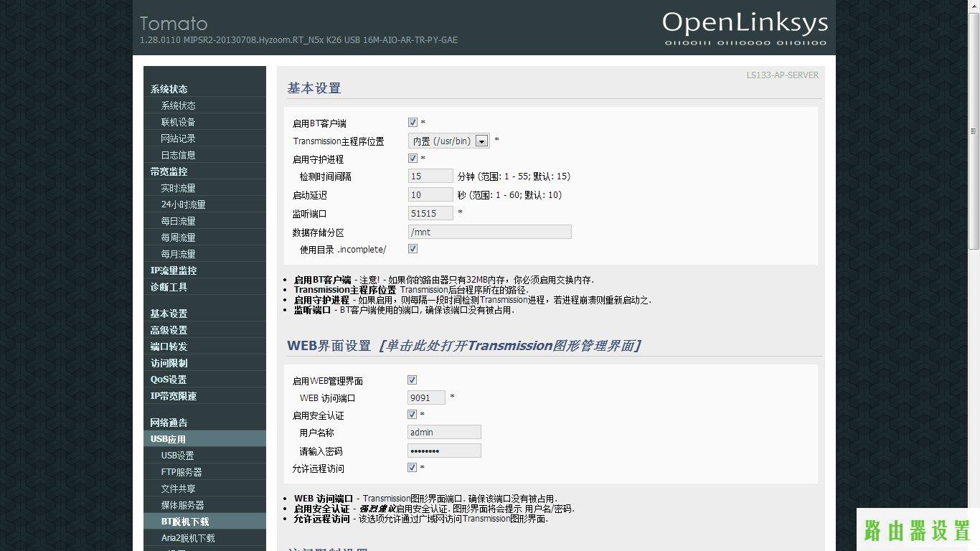Click the 用户名称 admin field
The image size is (980, 551).
coord(444,432)
